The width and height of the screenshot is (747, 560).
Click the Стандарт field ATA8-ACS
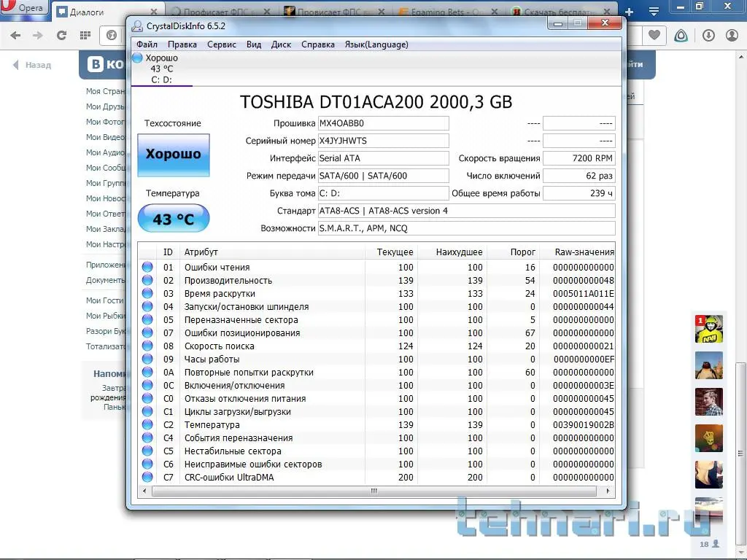point(467,211)
